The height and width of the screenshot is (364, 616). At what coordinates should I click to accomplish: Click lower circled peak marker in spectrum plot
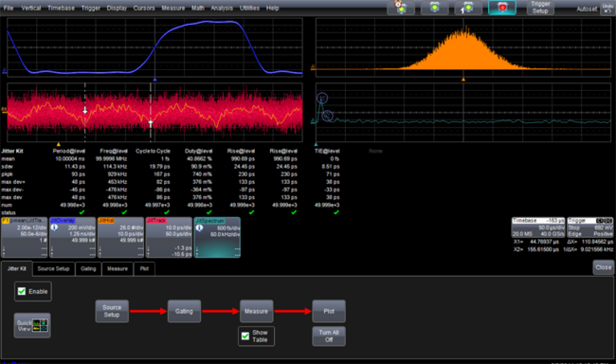click(327, 116)
